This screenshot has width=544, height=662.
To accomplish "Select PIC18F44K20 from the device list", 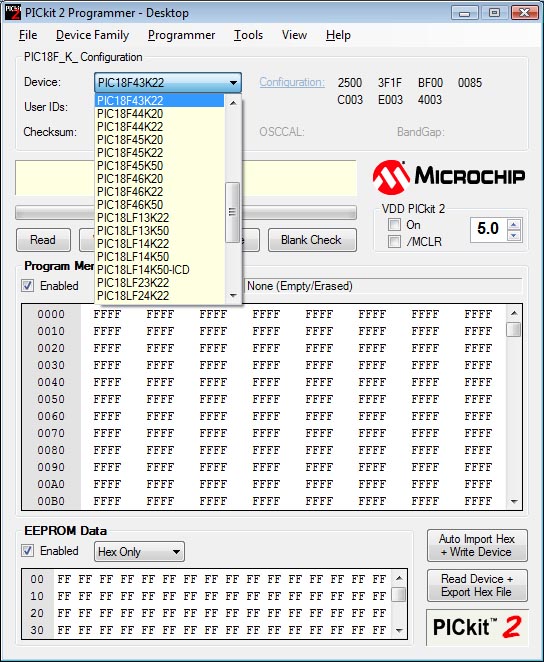I will [x=160, y=114].
